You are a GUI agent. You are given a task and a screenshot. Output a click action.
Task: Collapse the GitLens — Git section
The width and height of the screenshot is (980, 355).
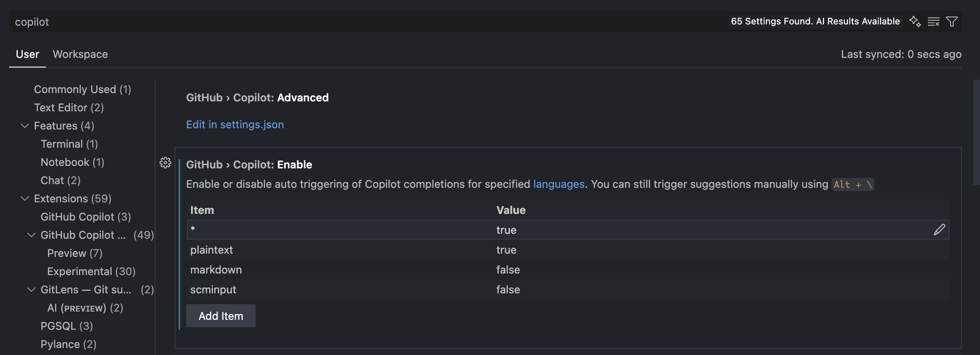[x=31, y=289]
